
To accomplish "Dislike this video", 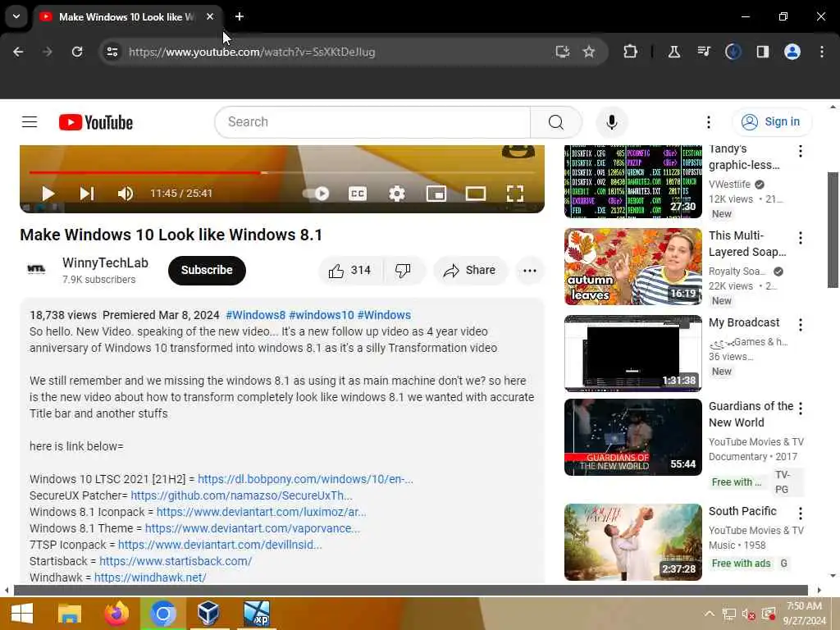I will click(x=404, y=271).
